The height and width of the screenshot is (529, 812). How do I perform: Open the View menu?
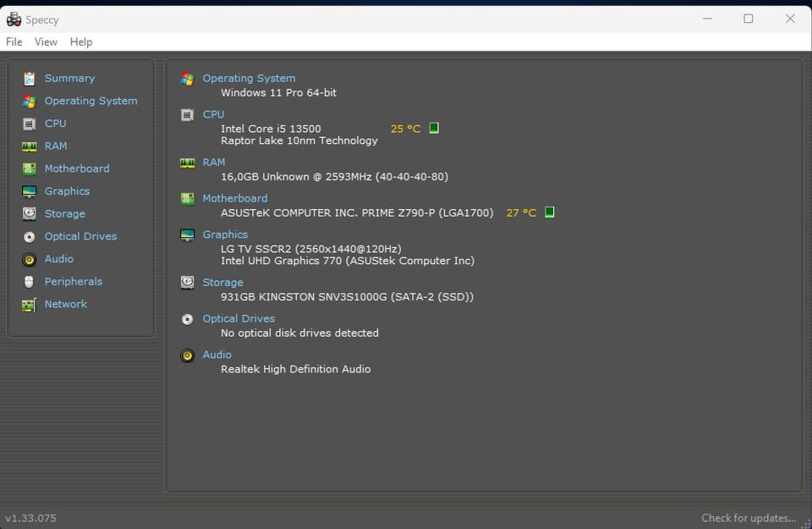46,42
